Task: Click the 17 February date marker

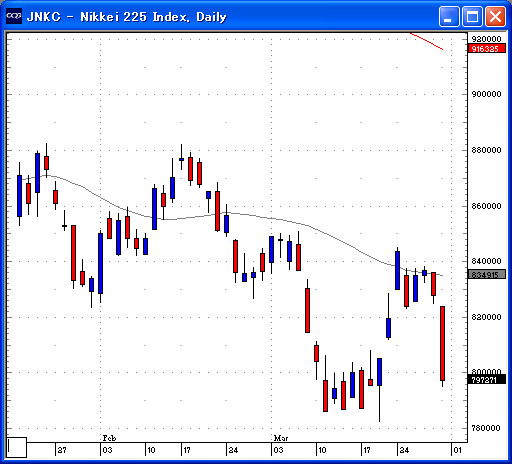Action: [x=187, y=450]
